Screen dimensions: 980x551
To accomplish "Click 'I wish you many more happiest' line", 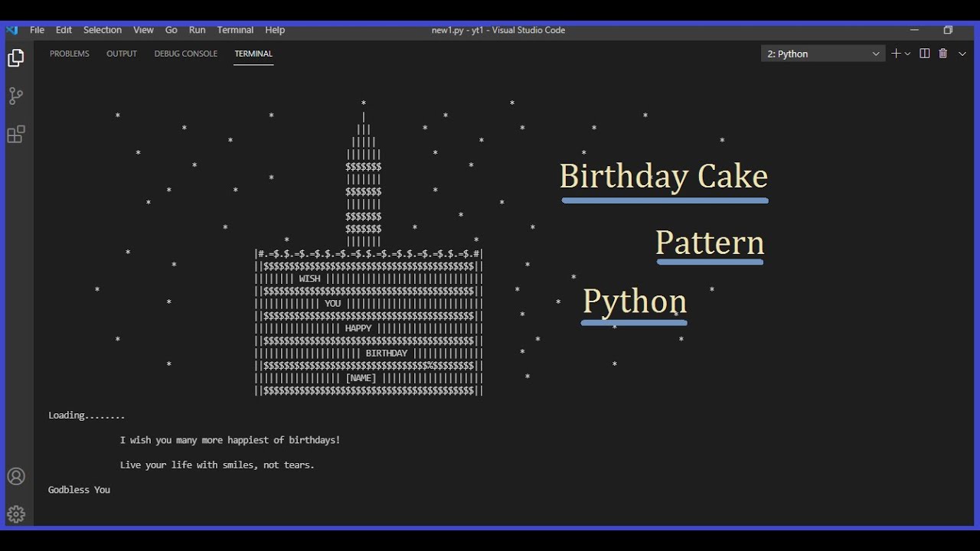I will 230,440.
